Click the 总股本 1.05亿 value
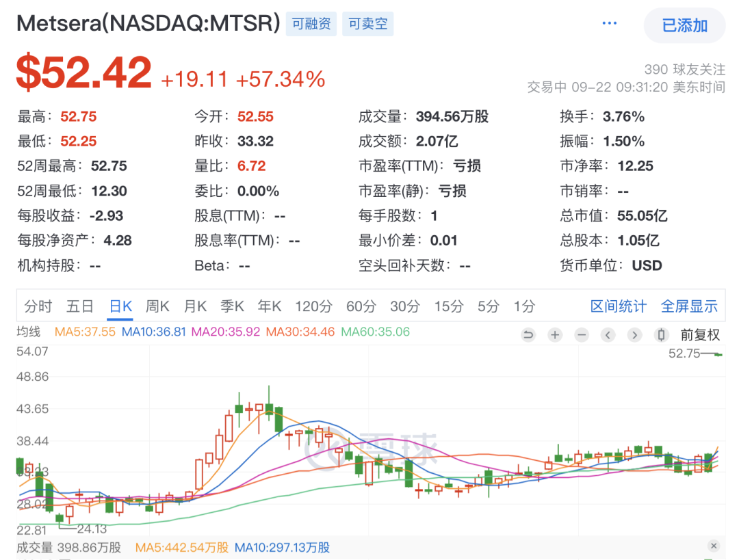Screen dimensions: 739x560 click(x=638, y=241)
